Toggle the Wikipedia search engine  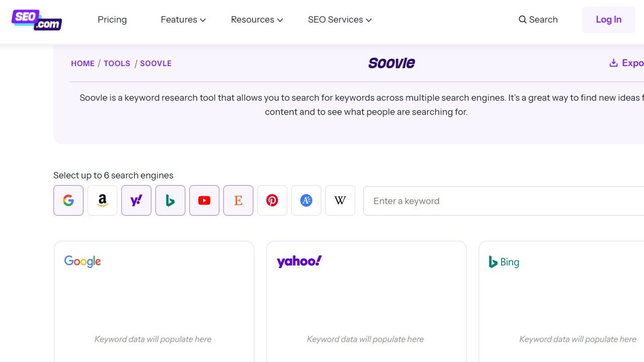coord(340,200)
